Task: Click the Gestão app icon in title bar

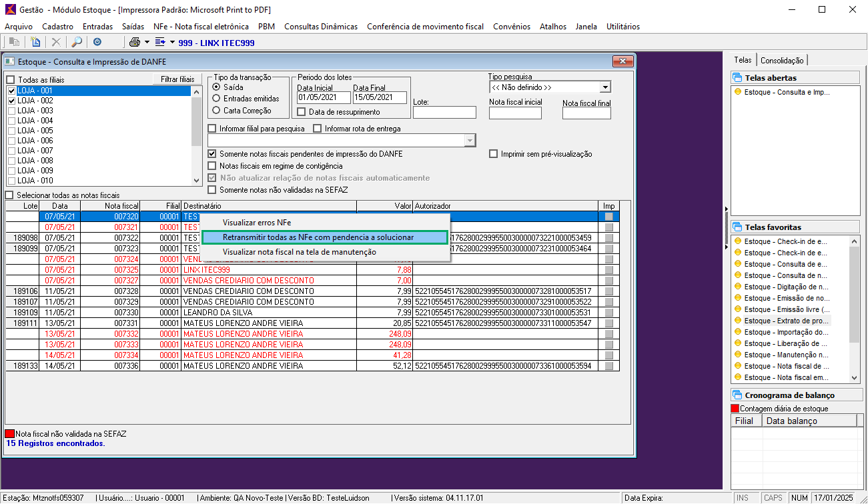Action: click(x=9, y=10)
